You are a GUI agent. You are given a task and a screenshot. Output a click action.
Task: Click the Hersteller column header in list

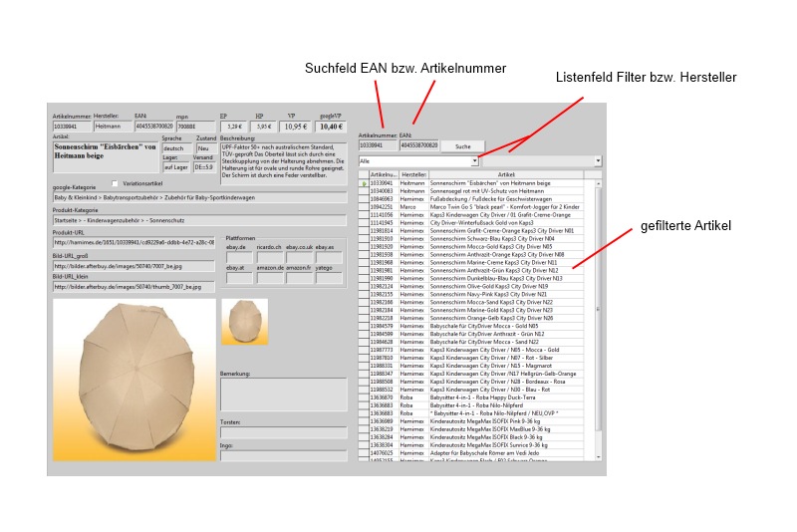413,174
